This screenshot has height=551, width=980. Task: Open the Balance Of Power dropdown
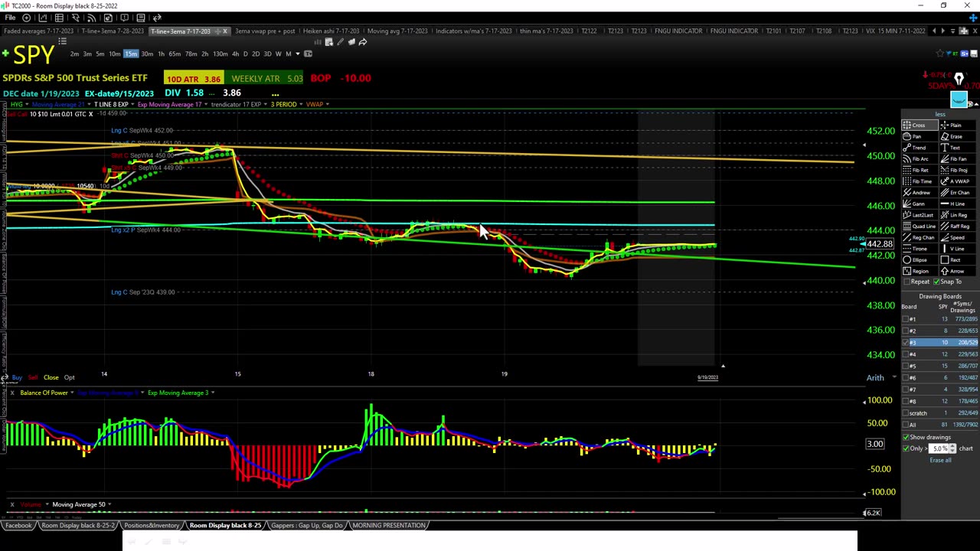[x=72, y=393]
